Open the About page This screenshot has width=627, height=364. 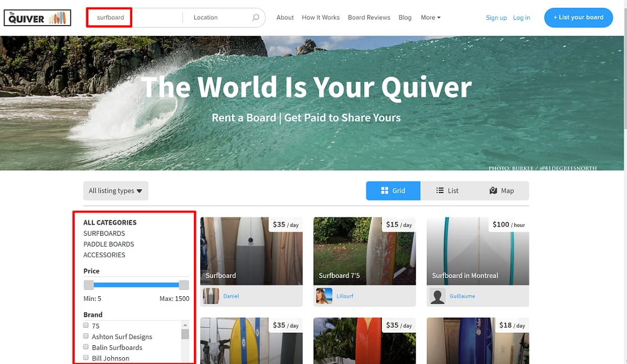pyautogui.click(x=284, y=17)
